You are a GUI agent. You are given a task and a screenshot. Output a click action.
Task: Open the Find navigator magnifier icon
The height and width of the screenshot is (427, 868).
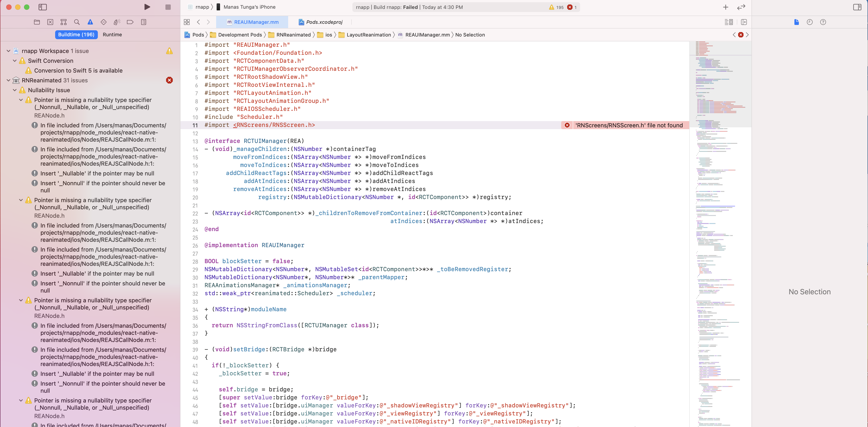pyautogui.click(x=77, y=22)
